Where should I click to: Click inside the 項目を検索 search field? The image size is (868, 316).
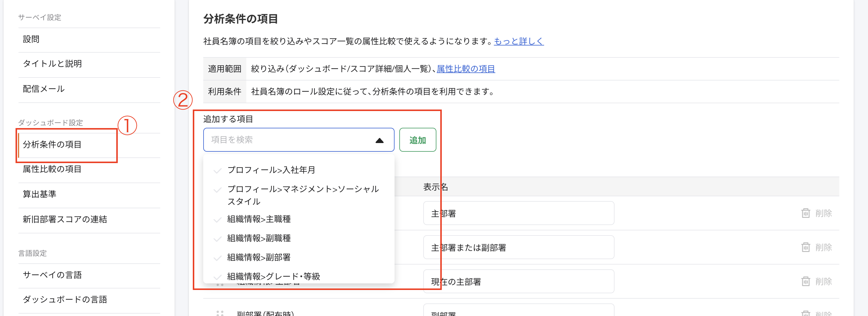tap(286, 140)
